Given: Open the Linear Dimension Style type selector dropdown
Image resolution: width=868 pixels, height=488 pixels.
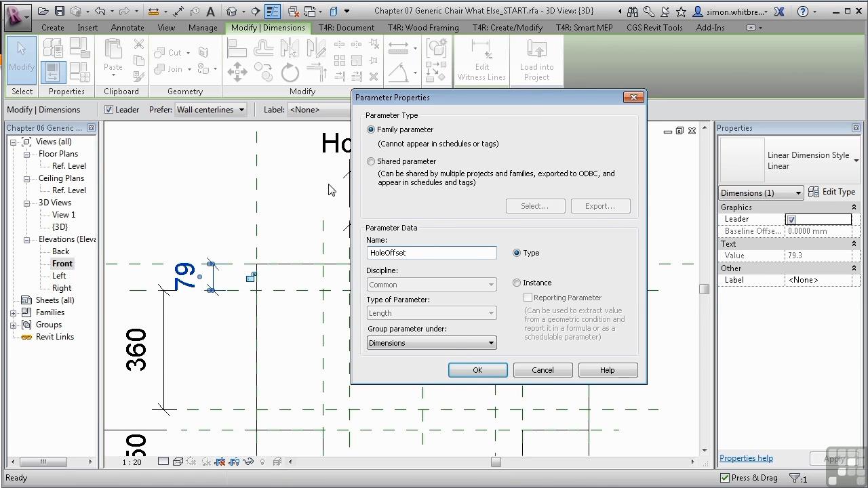Looking at the screenshot, I should [x=856, y=161].
